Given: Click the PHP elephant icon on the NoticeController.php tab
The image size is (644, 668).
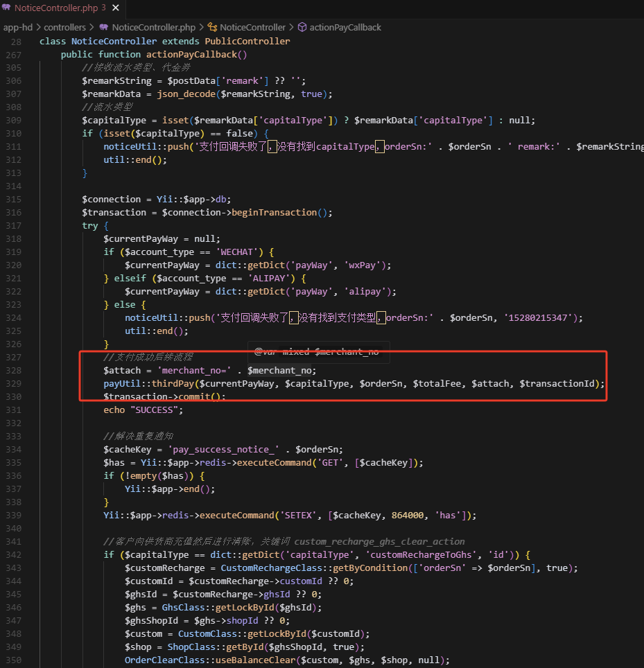Looking at the screenshot, I should pyautogui.click(x=6, y=7).
